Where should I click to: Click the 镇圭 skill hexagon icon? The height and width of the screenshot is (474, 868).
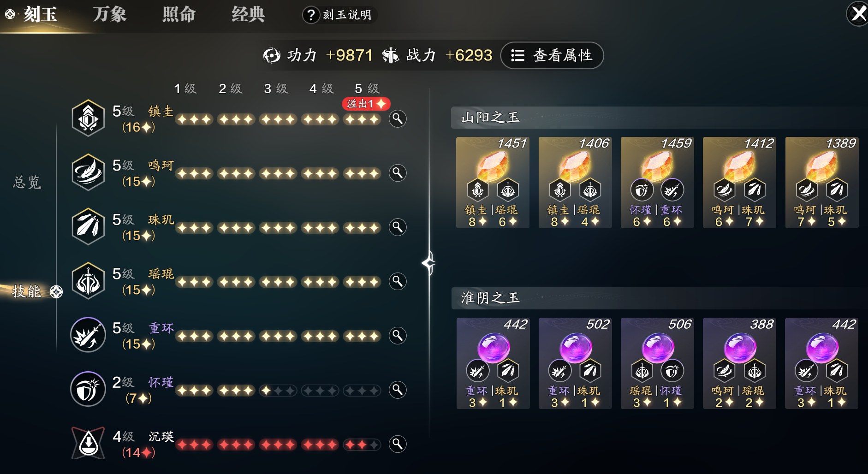click(88, 118)
